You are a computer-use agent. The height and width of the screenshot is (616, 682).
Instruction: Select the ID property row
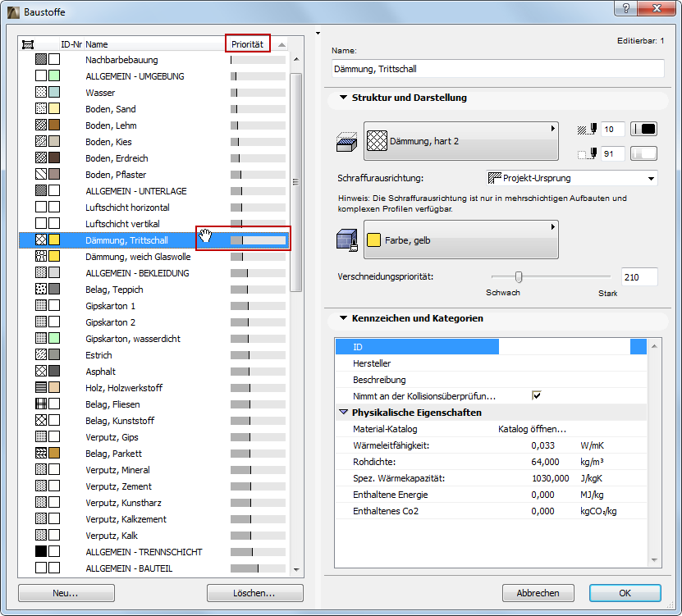coord(491,346)
